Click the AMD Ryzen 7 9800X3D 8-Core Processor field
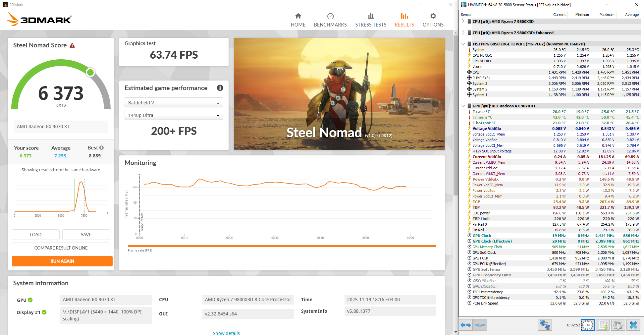Viewport: 644px width, 335px height. coord(248,300)
